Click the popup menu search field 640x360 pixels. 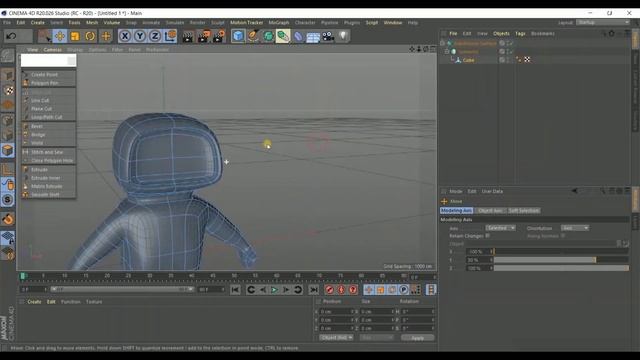48,61
